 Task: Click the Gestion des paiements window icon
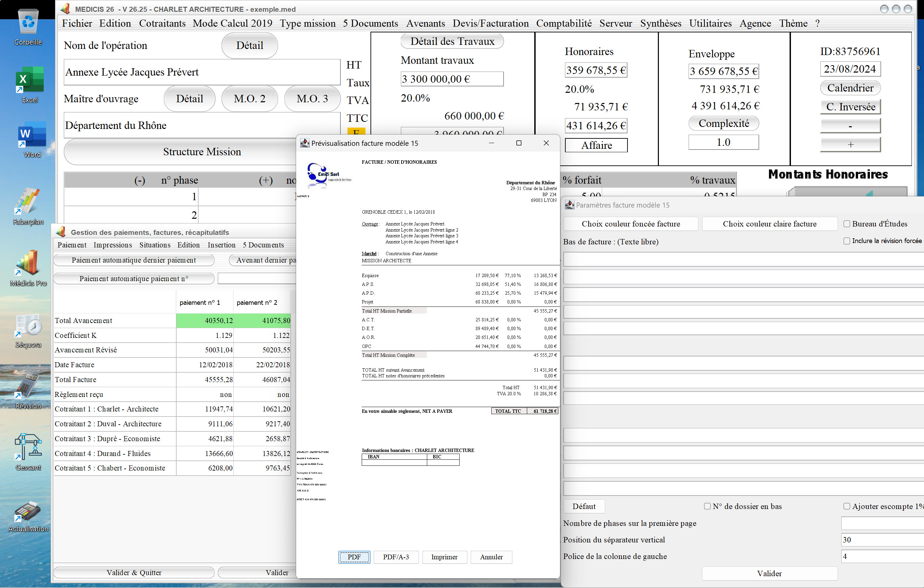pyautogui.click(x=61, y=232)
